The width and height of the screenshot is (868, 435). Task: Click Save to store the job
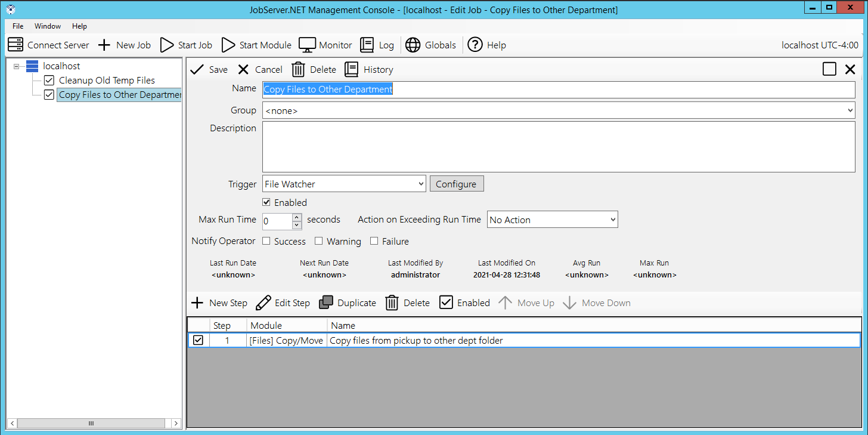coord(209,69)
